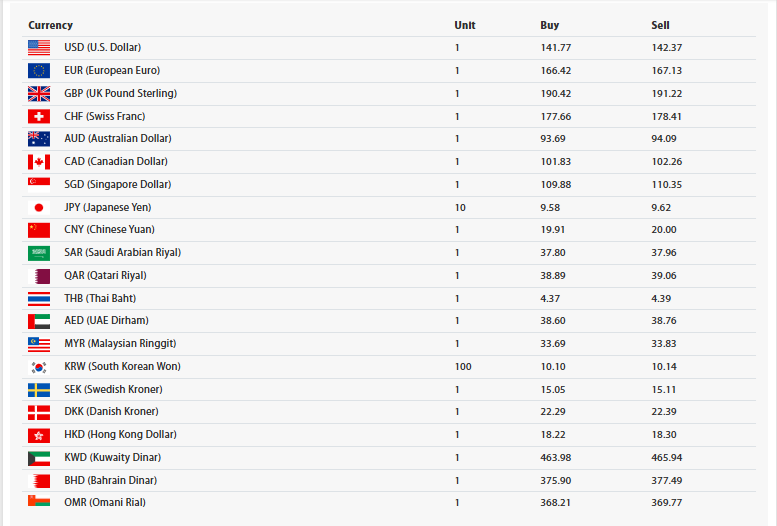The height and width of the screenshot is (526, 777).
Task: Click the Hong Kong flag icon
Action: 39,435
